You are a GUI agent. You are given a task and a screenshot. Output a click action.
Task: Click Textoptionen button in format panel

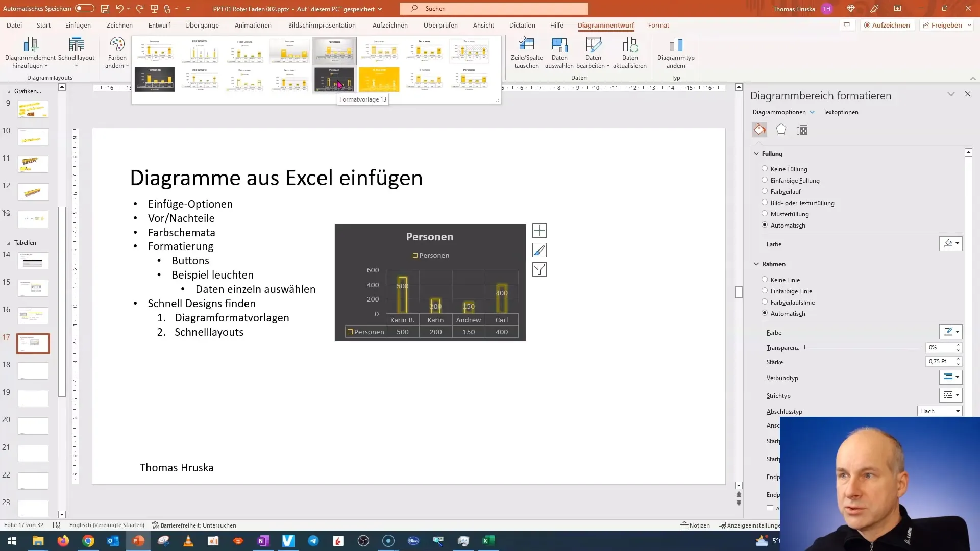841,112
